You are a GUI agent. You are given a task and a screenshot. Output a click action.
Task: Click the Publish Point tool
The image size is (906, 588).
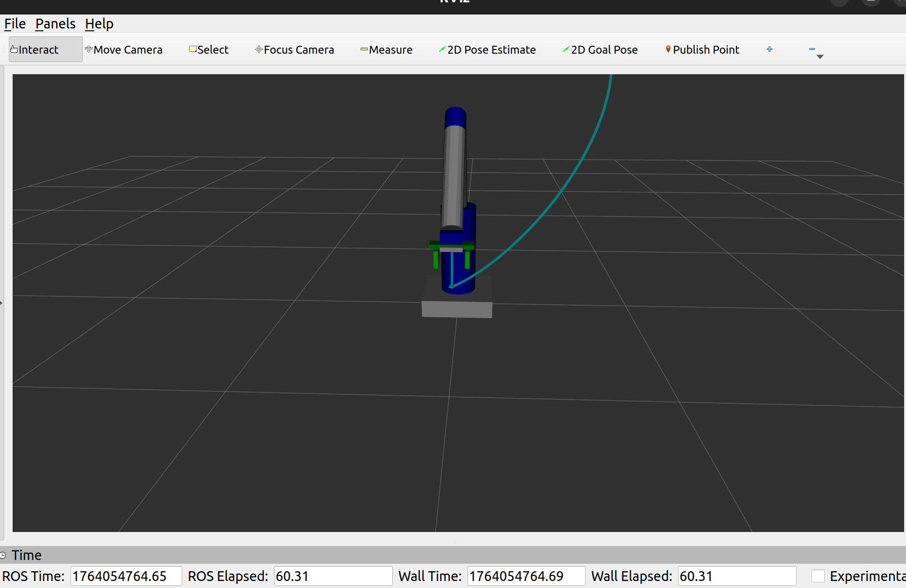702,49
